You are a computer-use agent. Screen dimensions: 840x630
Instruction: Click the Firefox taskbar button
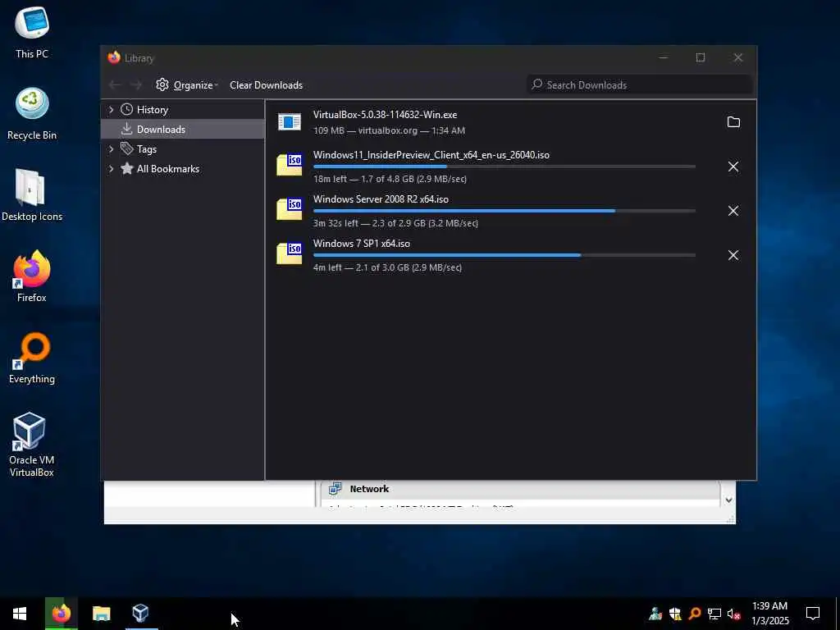click(61, 614)
